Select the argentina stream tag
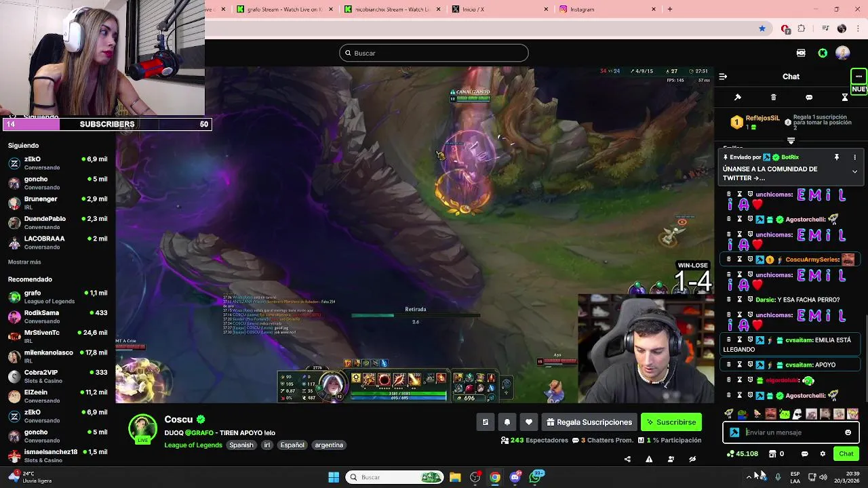868x488 pixels. 329,445
